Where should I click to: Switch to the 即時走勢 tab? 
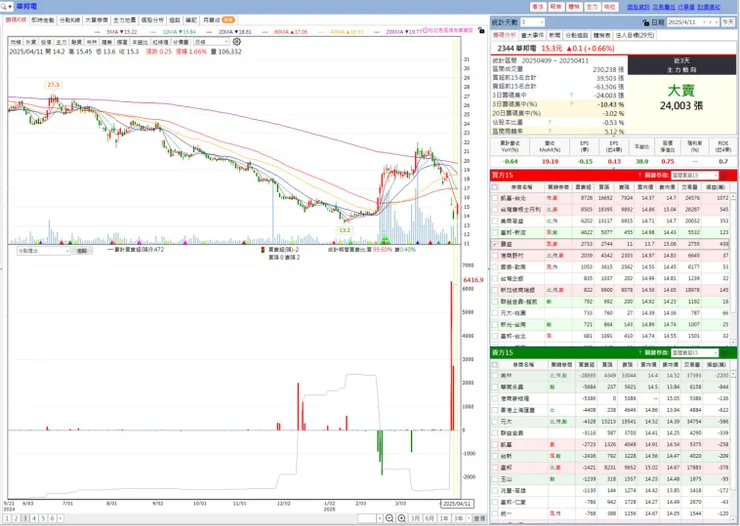click(x=43, y=20)
